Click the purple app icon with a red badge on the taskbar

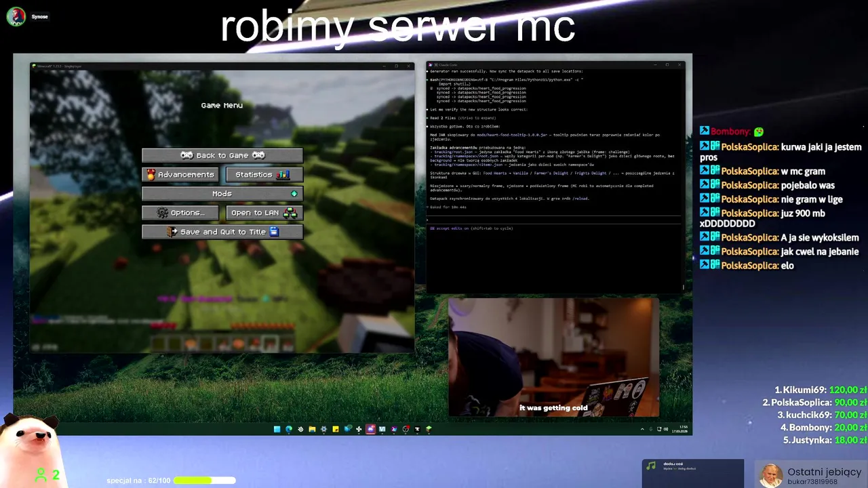tap(371, 429)
